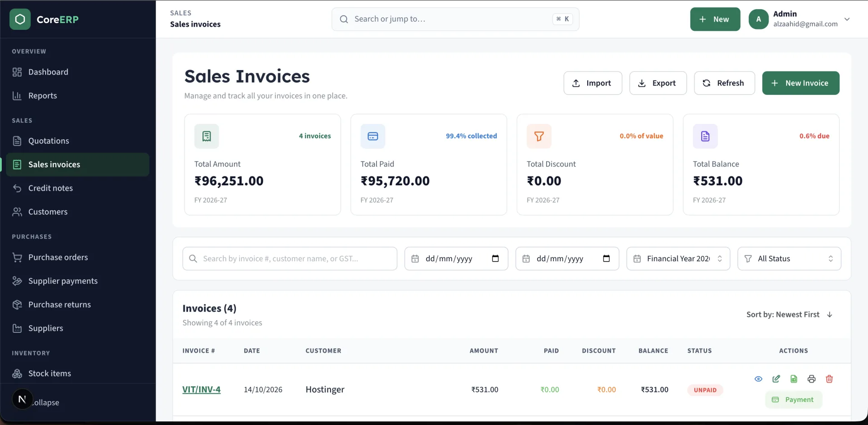Click the INVOICE # column header

pos(198,351)
